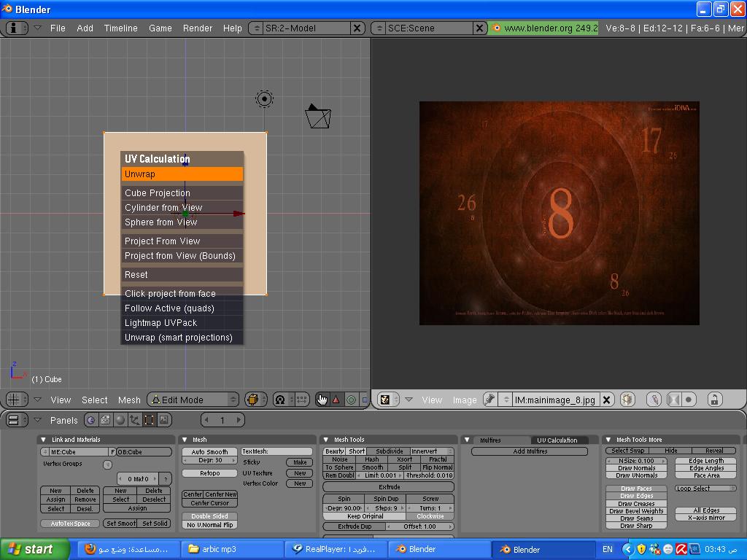Click the blender.org icon in header
This screenshot has height=560, width=747.
point(496,28)
